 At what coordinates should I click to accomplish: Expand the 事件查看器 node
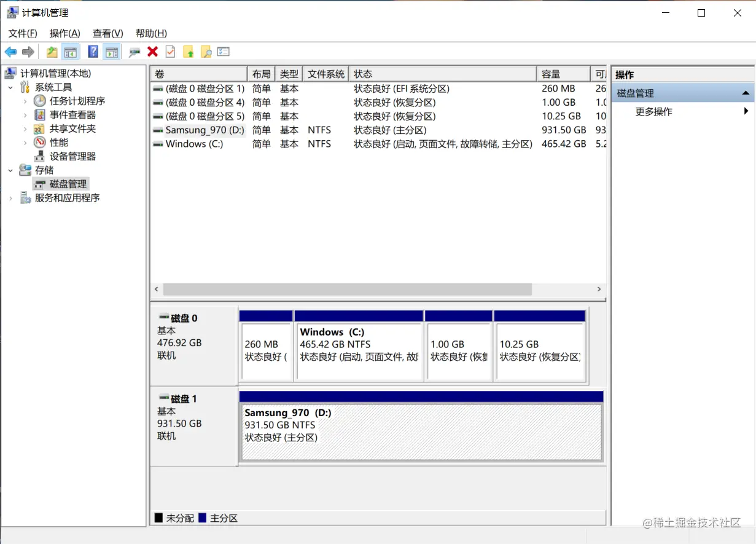click(x=25, y=115)
